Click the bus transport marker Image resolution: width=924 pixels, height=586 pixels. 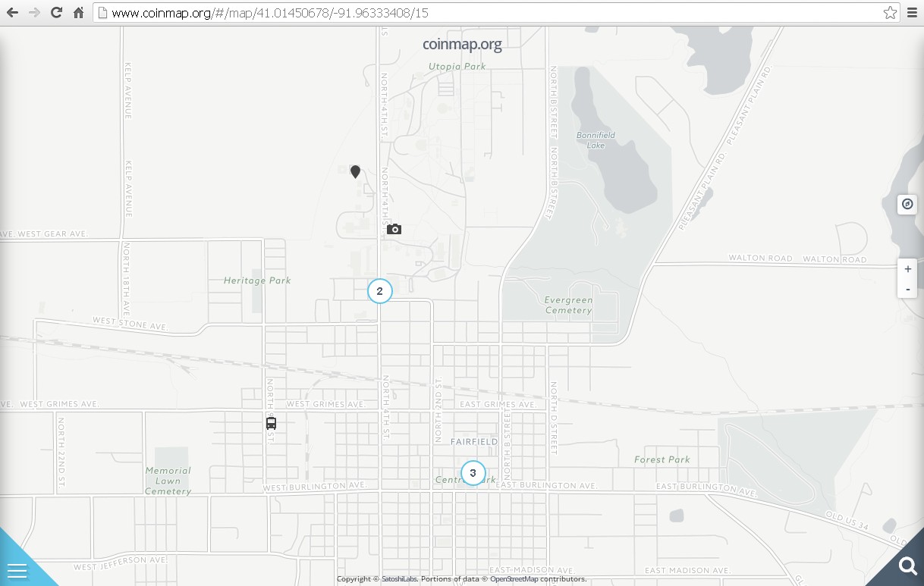point(271,423)
